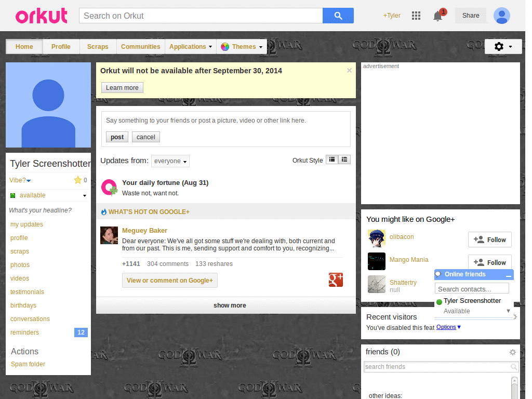Focus the Search contacts field
The height and width of the screenshot is (399, 532).
(472, 289)
